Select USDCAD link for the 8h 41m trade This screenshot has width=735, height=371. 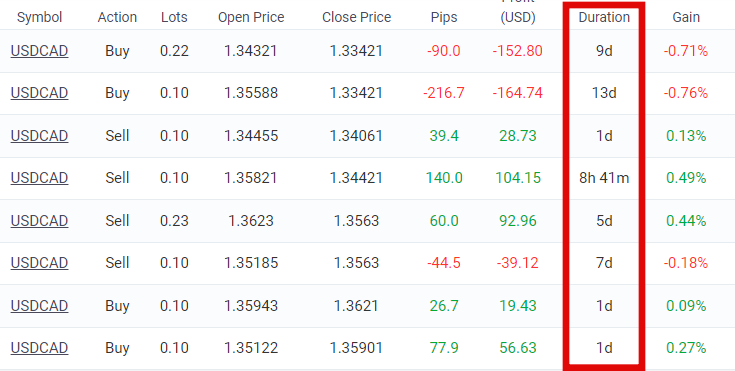(39, 178)
